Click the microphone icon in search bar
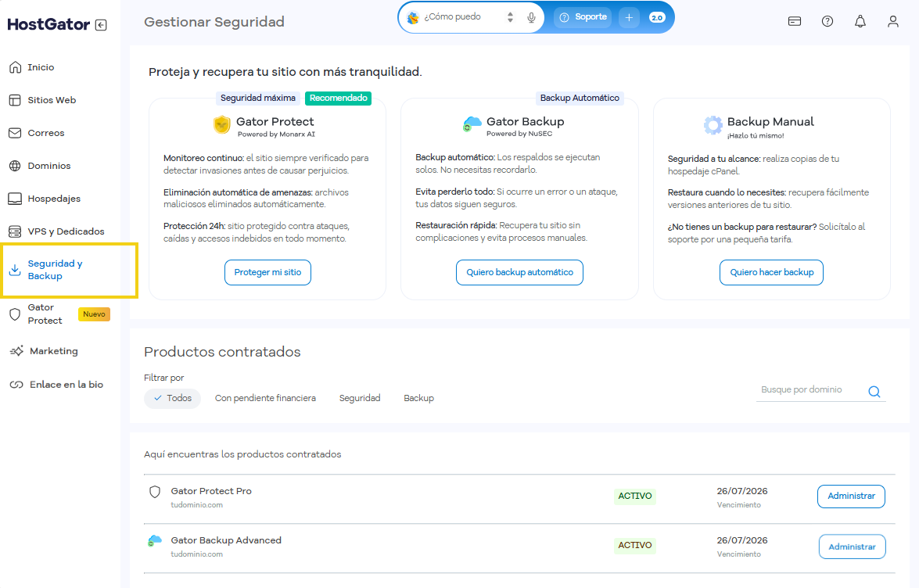 click(x=531, y=17)
